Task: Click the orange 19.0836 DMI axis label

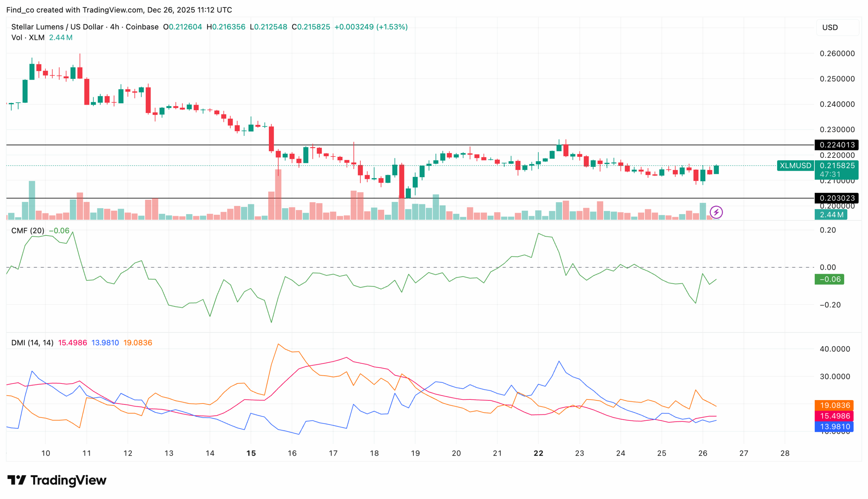Action: pyautogui.click(x=833, y=406)
